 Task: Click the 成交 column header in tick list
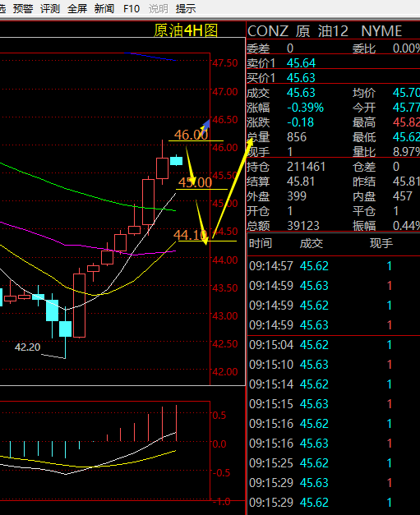312,243
